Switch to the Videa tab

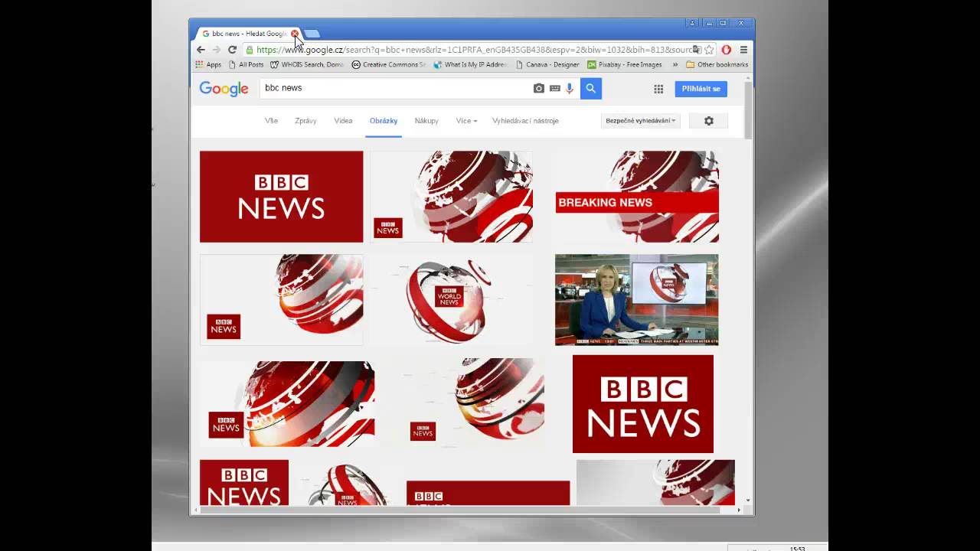click(x=343, y=121)
